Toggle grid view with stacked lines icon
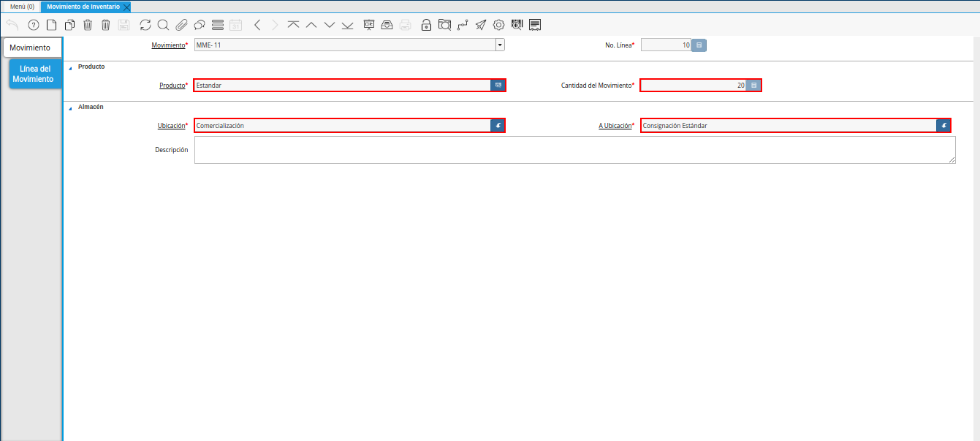Screen dimensions: 980x441 [217, 25]
